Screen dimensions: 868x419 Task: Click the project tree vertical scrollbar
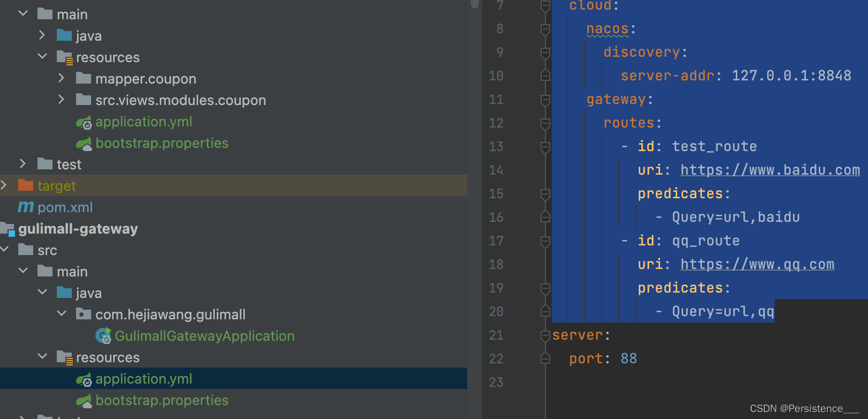click(475, 4)
